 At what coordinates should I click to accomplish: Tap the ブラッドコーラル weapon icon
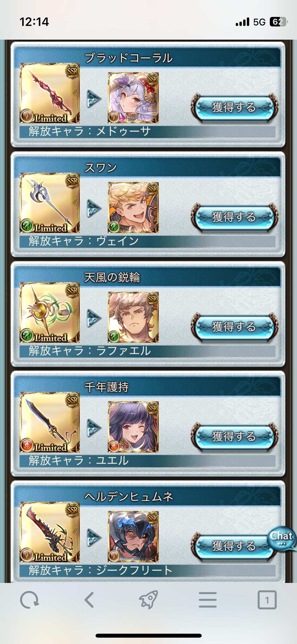[50, 93]
